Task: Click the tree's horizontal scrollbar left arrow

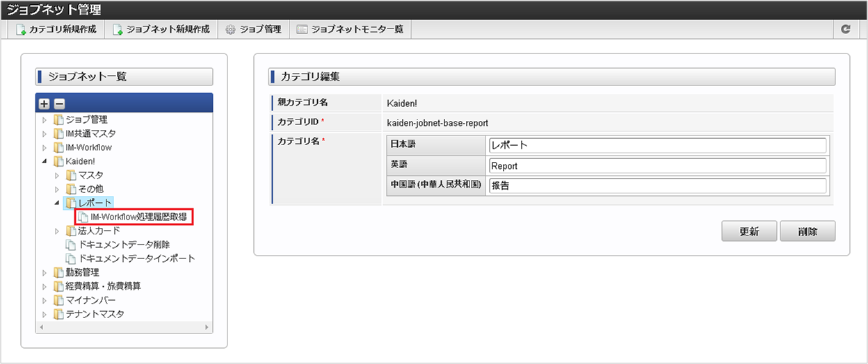Action: point(40,326)
